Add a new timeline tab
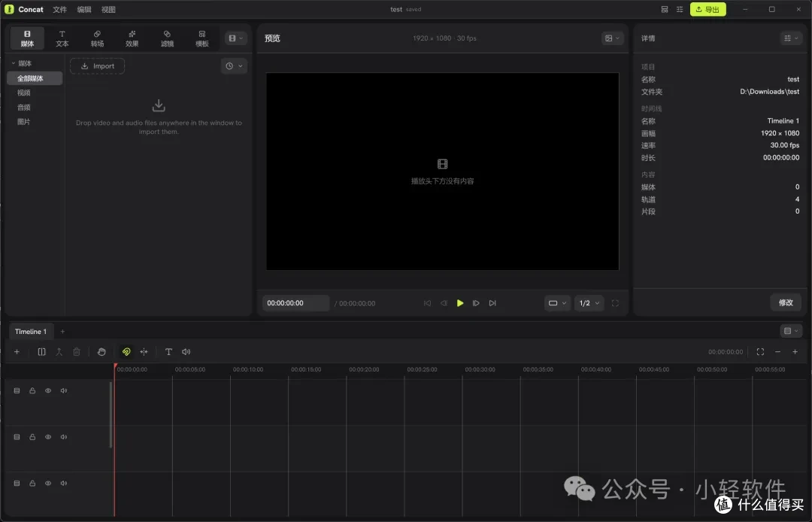Viewport: 812px width, 522px height. [62, 332]
